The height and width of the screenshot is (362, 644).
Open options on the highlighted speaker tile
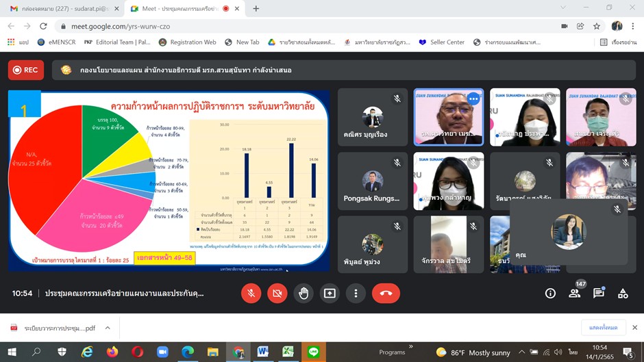(473, 99)
